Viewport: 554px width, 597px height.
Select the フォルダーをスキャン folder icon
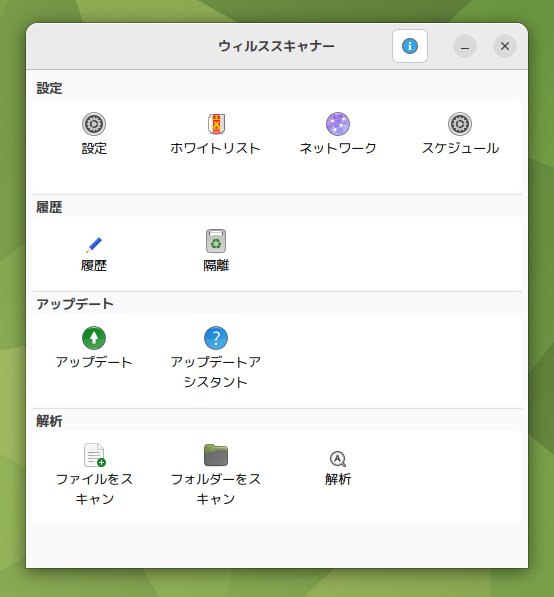pos(216,455)
